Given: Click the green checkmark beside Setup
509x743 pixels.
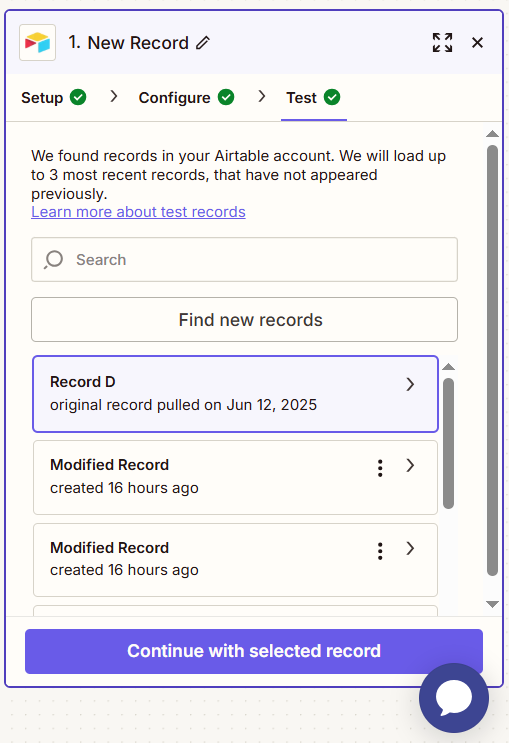Looking at the screenshot, I should pyautogui.click(x=78, y=97).
